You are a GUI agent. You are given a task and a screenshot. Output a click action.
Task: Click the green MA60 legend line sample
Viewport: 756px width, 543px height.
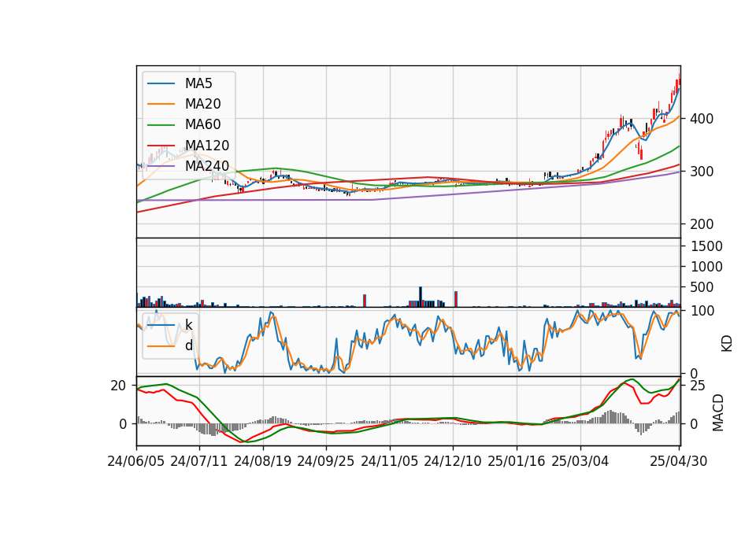click(x=161, y=125)
